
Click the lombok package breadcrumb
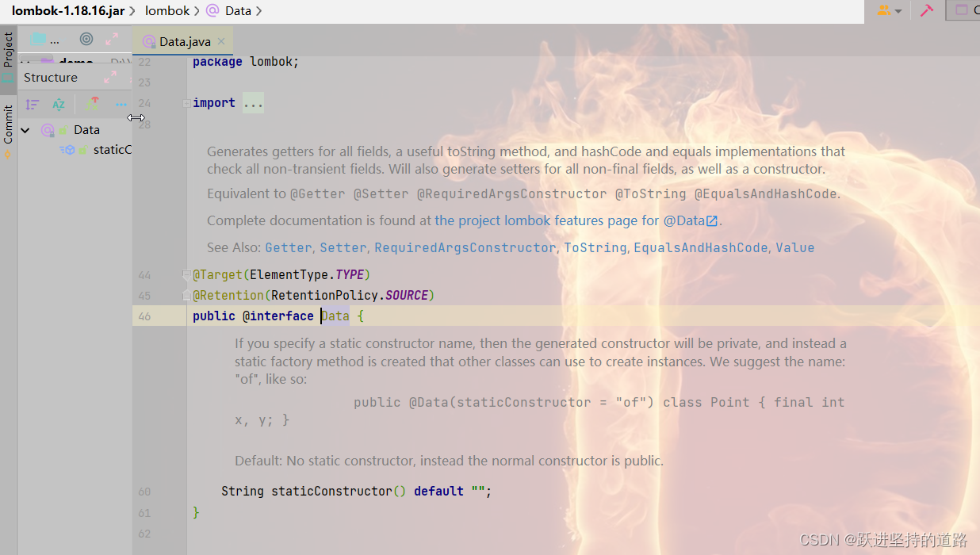(167, 10)
